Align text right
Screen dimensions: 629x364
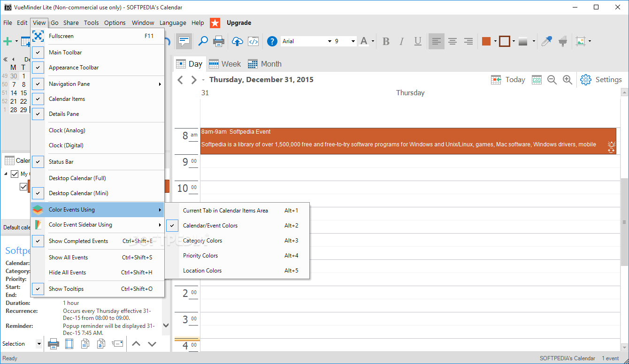(468, 41)
